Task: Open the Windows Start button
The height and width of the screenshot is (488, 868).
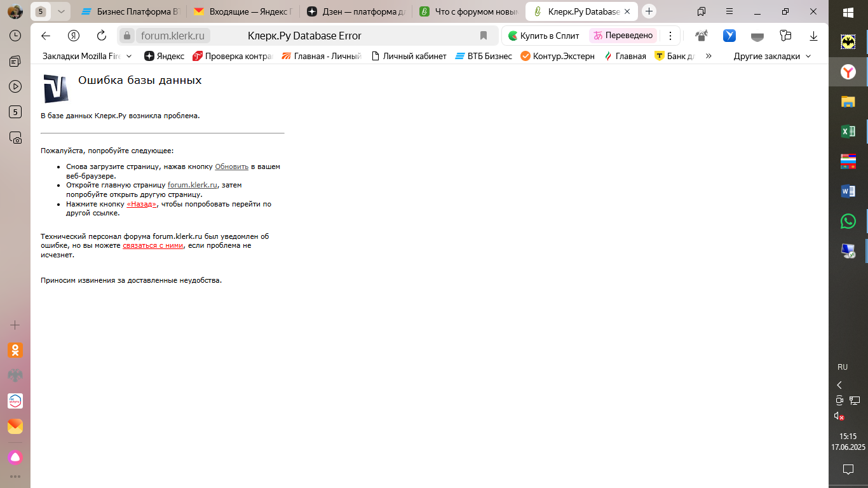Action: point(848,13)
